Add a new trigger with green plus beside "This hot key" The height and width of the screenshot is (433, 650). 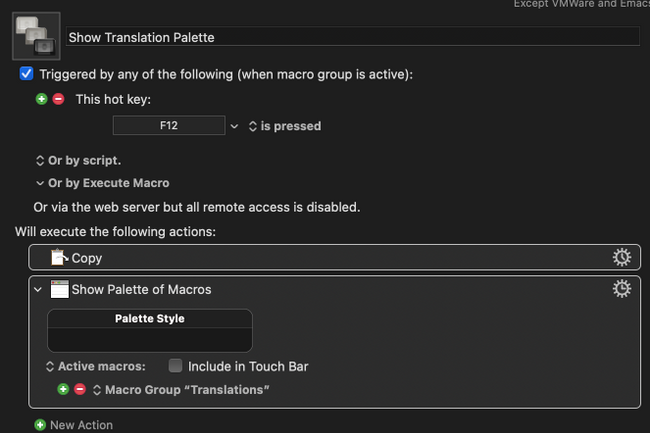click(41, 99)
